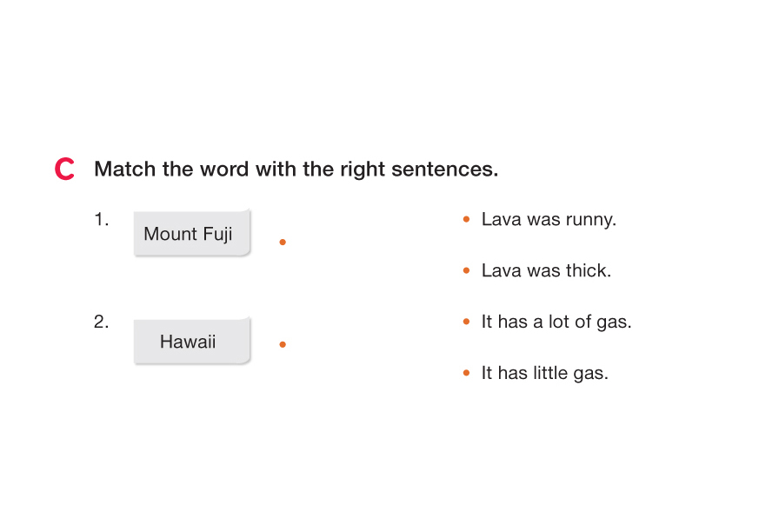
Task: Click the bullet before 'Lava was thick.'
Action: [x=467, y=271]
